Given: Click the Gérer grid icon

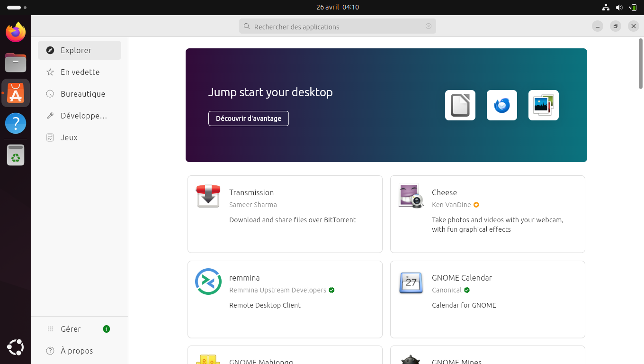Looking at the screenshot, I should pyautogui.click(x=50, y=329).
